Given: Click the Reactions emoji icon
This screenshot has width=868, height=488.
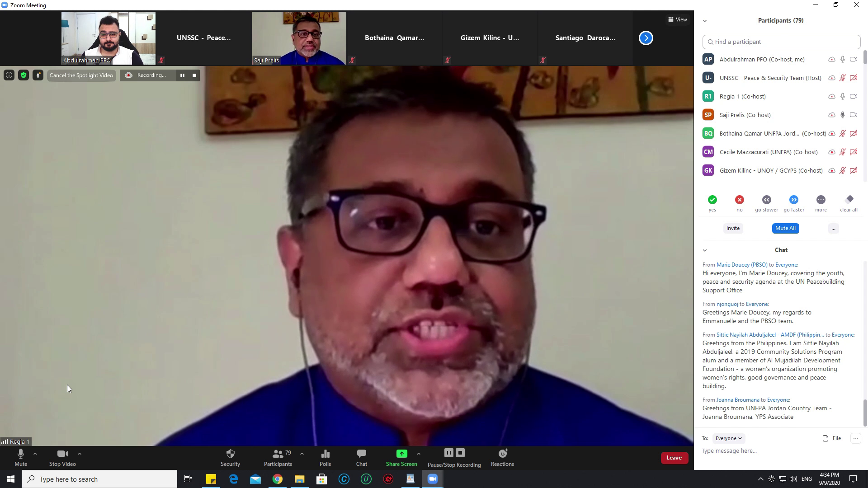Looking at the screenshot, I should (x=502, y=453).
